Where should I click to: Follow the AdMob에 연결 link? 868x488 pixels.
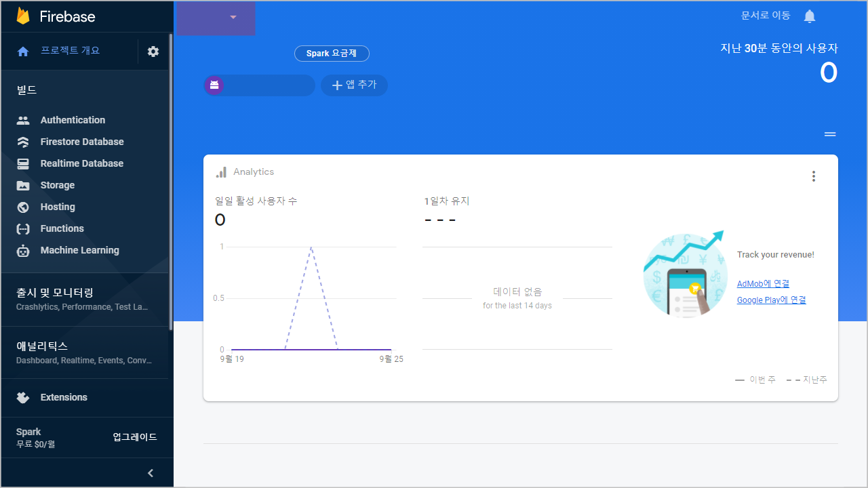pyautogui.click(x=763, y=284)
